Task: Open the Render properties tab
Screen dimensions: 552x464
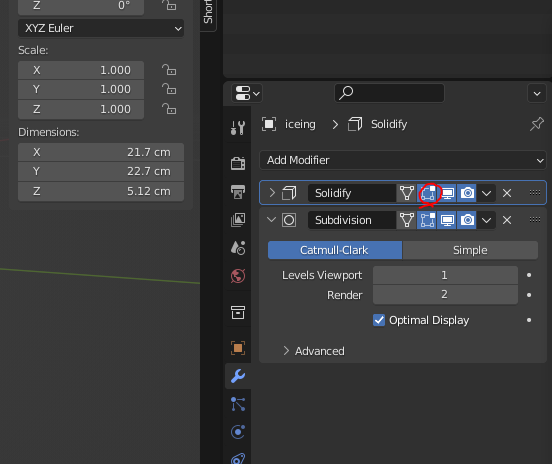Action: tap(238, 163)
